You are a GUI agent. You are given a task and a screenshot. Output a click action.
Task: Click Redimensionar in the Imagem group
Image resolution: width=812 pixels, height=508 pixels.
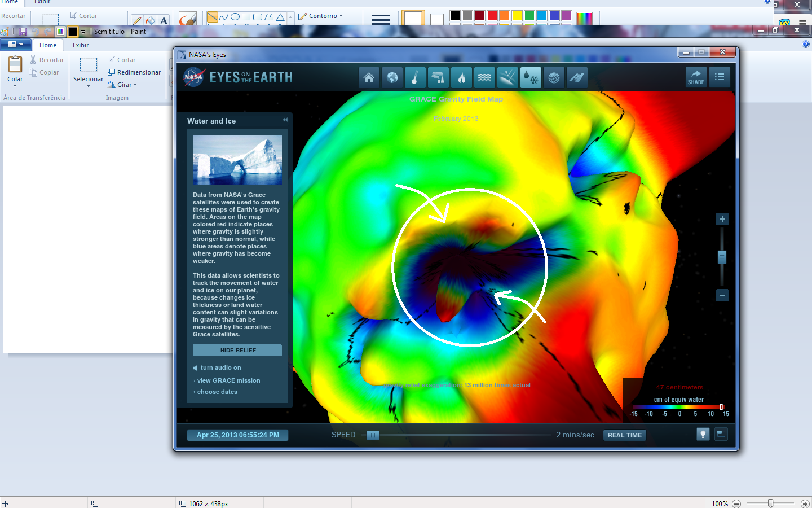pyautogui.click(x=134, y=72)
